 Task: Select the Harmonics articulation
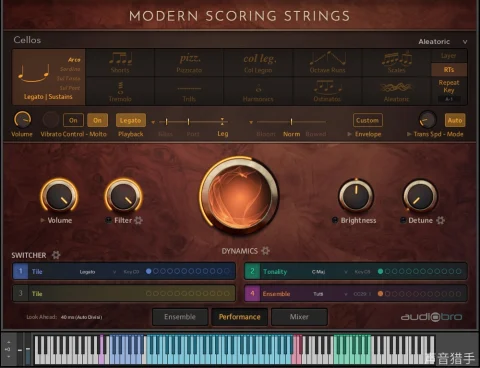(x=258, y=91)
